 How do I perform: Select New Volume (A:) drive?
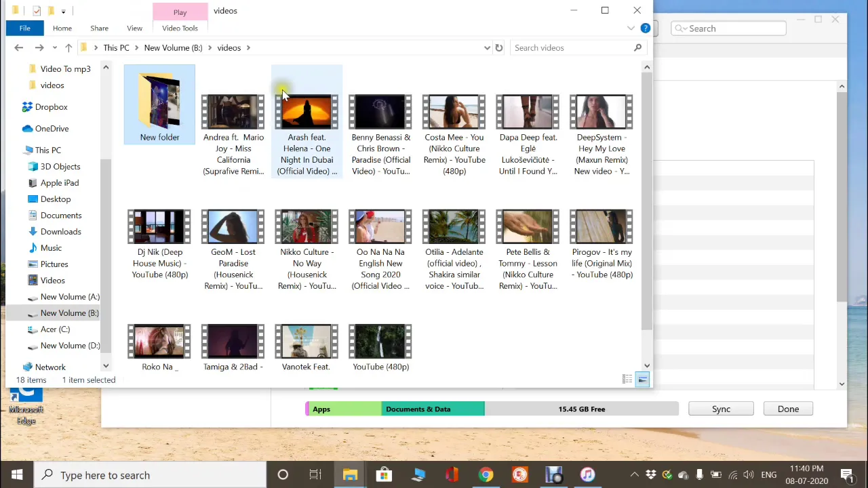pyautogui.click(x=70, y=296)
